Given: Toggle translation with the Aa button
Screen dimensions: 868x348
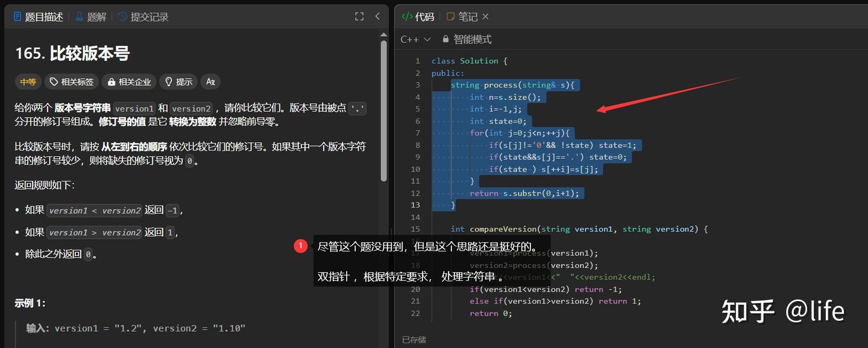Looking at the screenshot, I should [210, 82].
